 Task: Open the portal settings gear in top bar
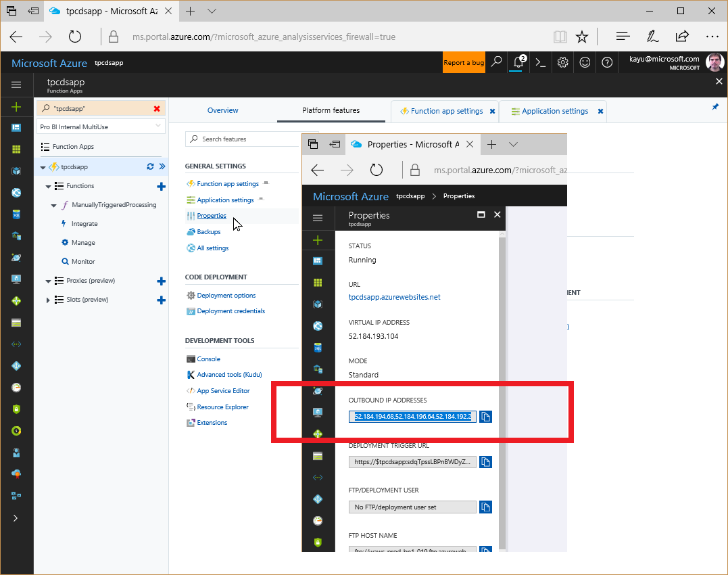562,62
